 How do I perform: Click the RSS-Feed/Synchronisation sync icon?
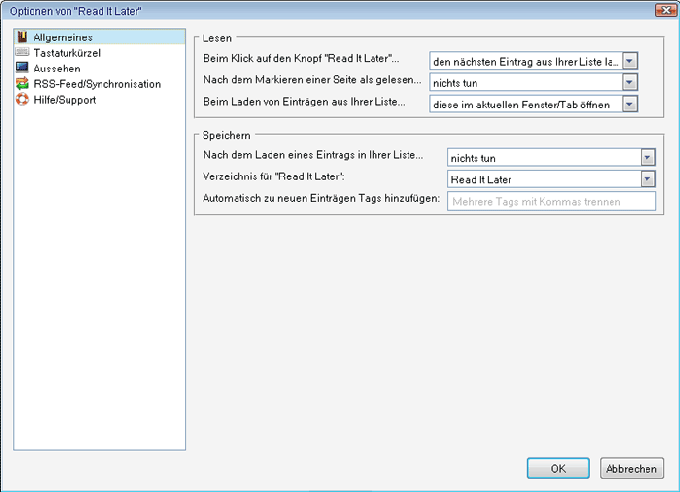point(22,83)
